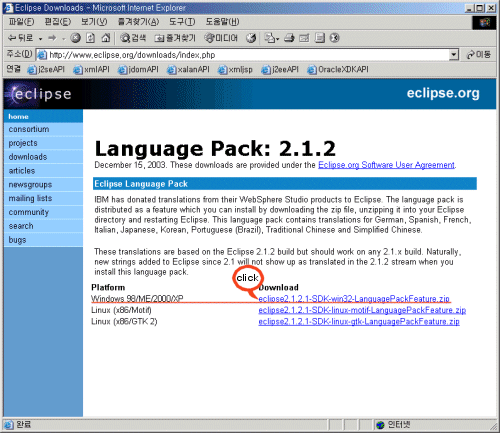Open the Mail toolbar dropdown button
Viewport: 500px width, 433px height.
tap(272, 38)
